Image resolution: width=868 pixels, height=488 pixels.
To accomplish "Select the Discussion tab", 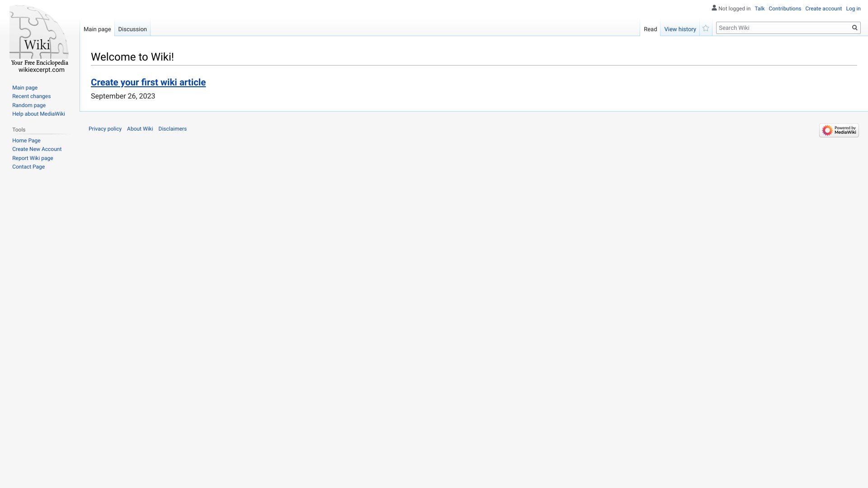I will tap(132, 28).
